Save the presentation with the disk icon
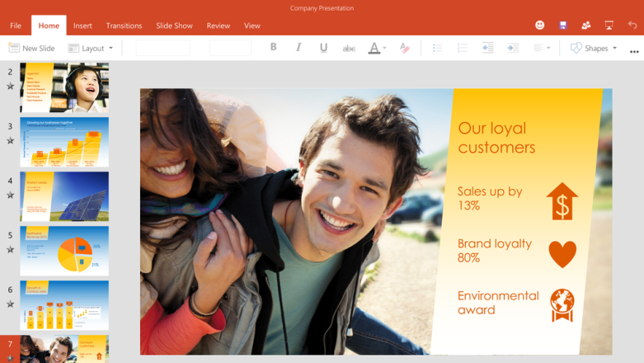This screenshot has width=644, height=363. click(x=563, y=26)
